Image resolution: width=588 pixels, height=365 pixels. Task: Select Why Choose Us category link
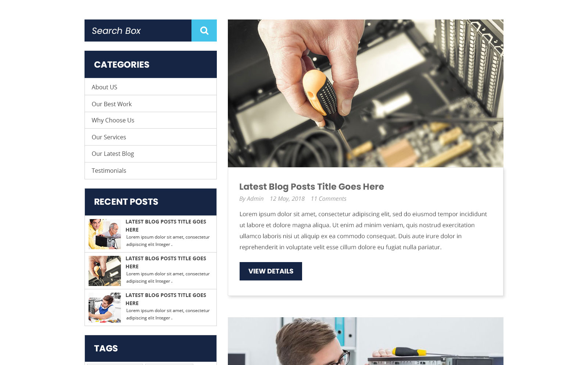coord(113,120)
